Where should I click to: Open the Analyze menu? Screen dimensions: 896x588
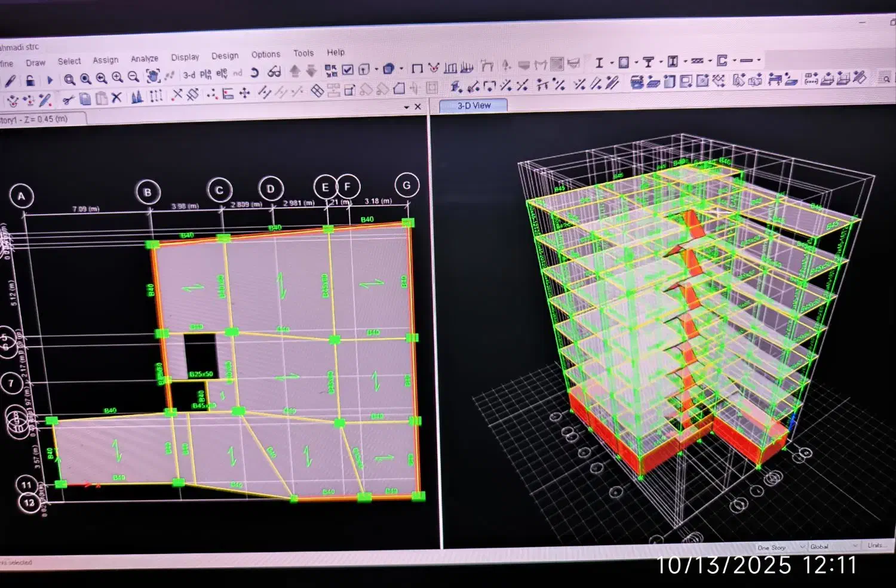click(145, 59)
